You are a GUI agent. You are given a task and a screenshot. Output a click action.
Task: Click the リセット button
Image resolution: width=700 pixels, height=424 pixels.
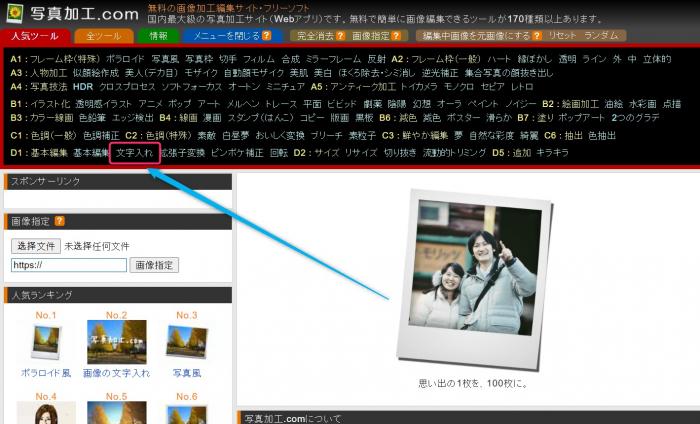562,36
